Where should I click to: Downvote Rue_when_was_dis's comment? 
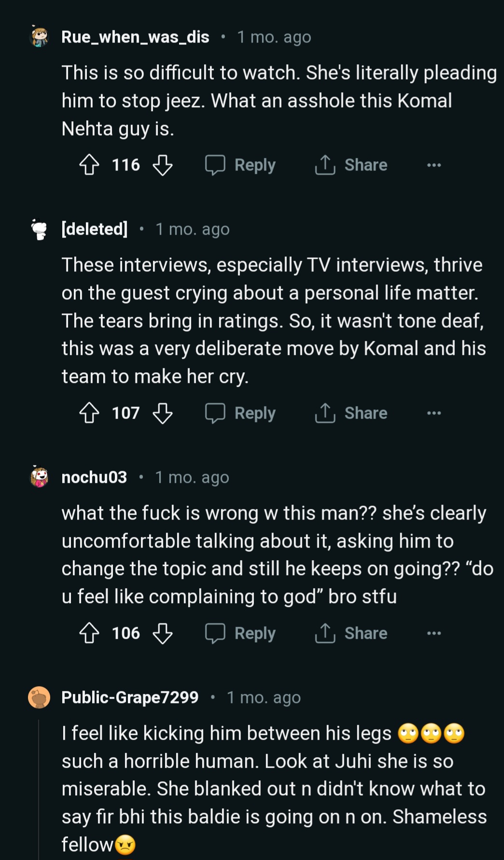[x=162, y=165]
